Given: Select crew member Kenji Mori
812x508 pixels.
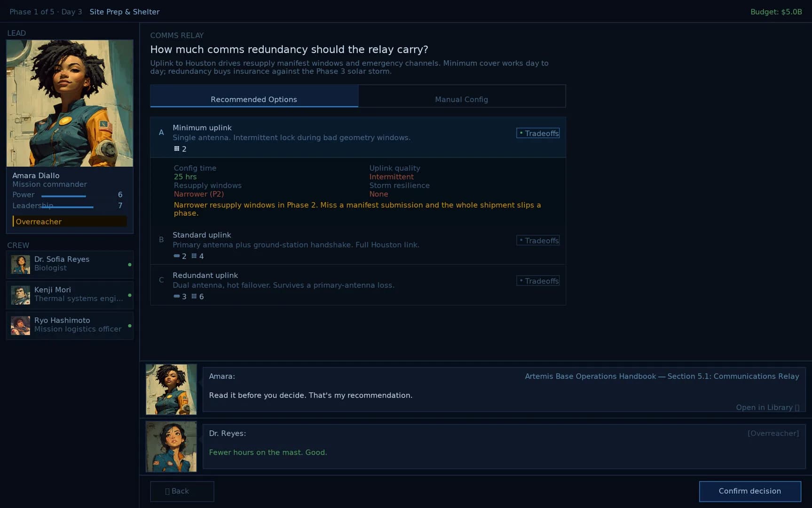Looking at the screenshot, I should pyautogui.click(x=70, y=295).
